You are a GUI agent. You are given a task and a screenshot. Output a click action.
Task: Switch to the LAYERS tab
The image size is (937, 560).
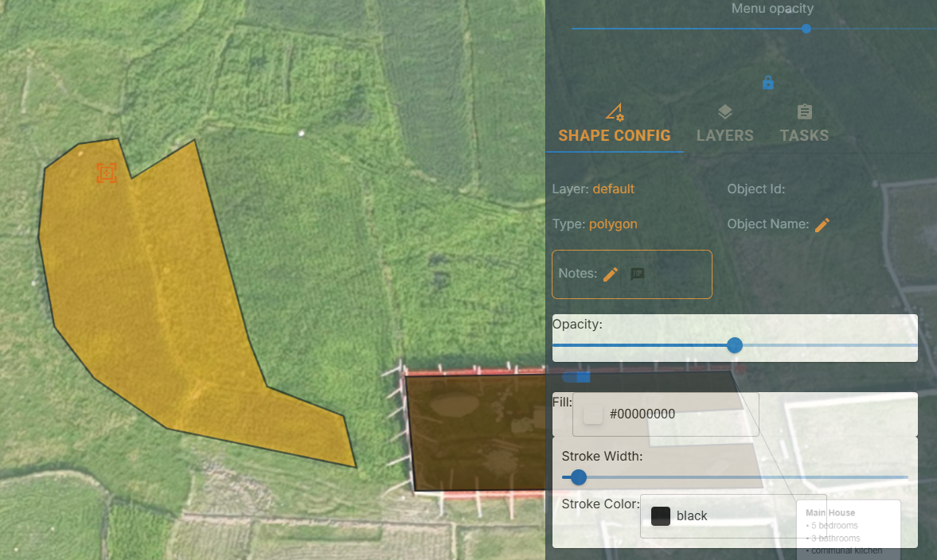724,135
